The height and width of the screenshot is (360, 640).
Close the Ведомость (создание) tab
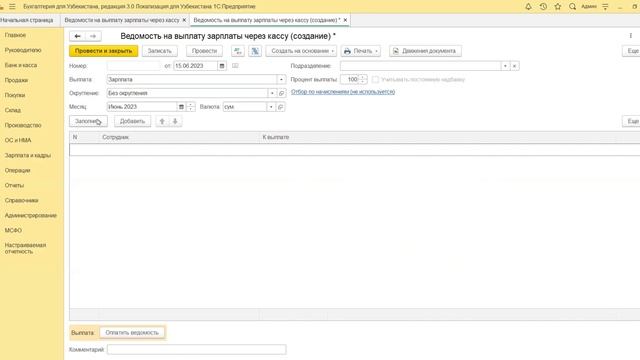345,20
